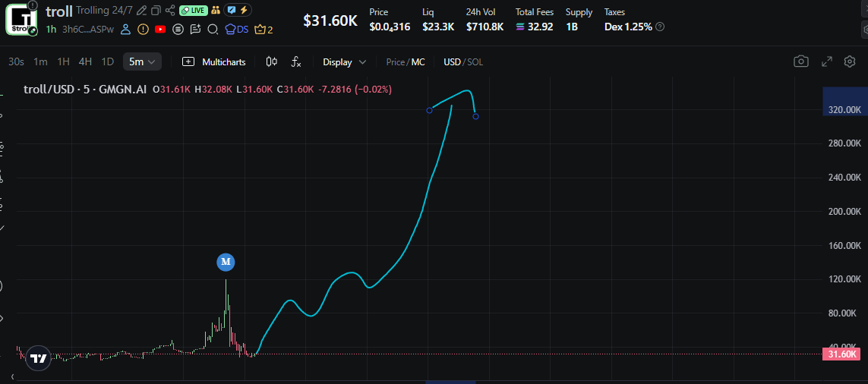Open the candlestick chart type selector

pyautogui.click(x=271, y=62)
